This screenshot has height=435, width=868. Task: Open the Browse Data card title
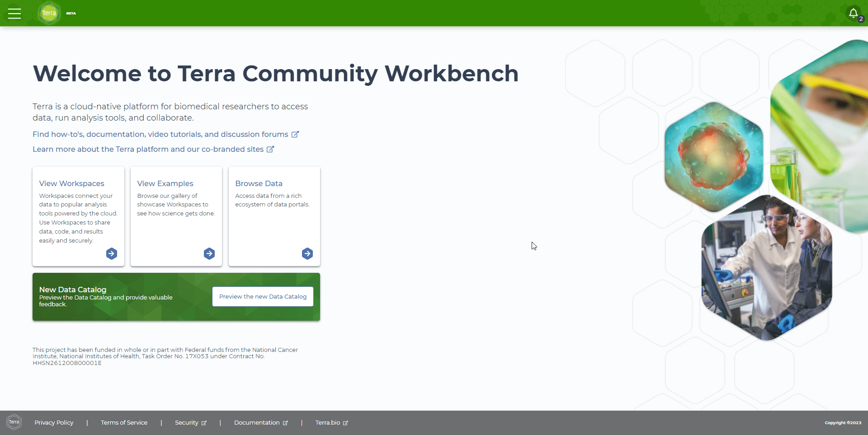[x=259, y=183]
